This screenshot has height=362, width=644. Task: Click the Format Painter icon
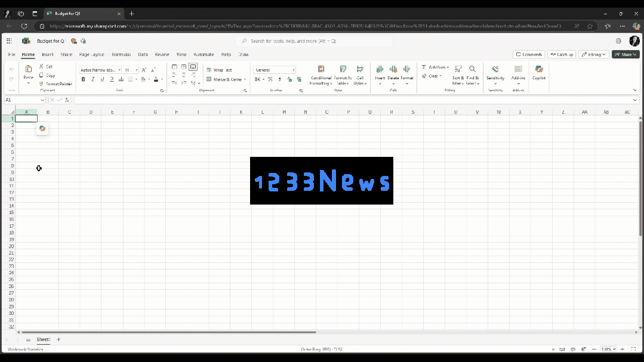(42, 83)
